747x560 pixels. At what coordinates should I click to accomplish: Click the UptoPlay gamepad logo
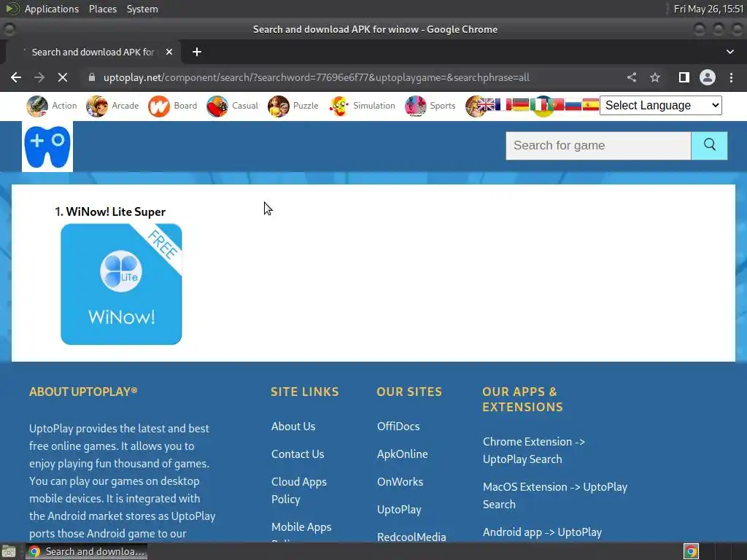click(47, 146)
